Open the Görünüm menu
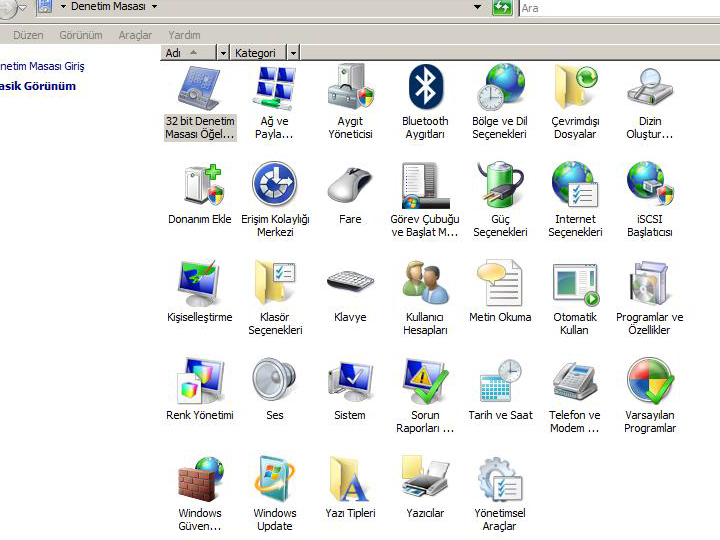720x540 pixels. pos(81,35)
